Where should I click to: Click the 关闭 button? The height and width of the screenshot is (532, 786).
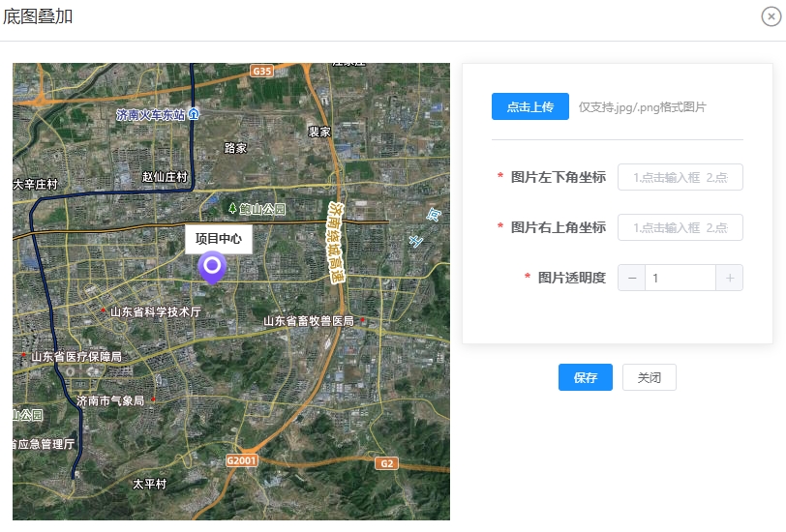coord(650,377)
